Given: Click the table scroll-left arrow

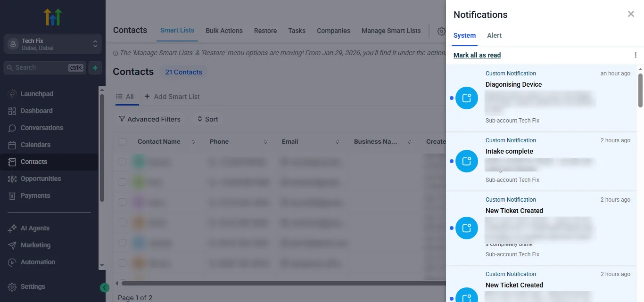Looking at the screenshot, I should pyautogui.click(x=117, y=283).
